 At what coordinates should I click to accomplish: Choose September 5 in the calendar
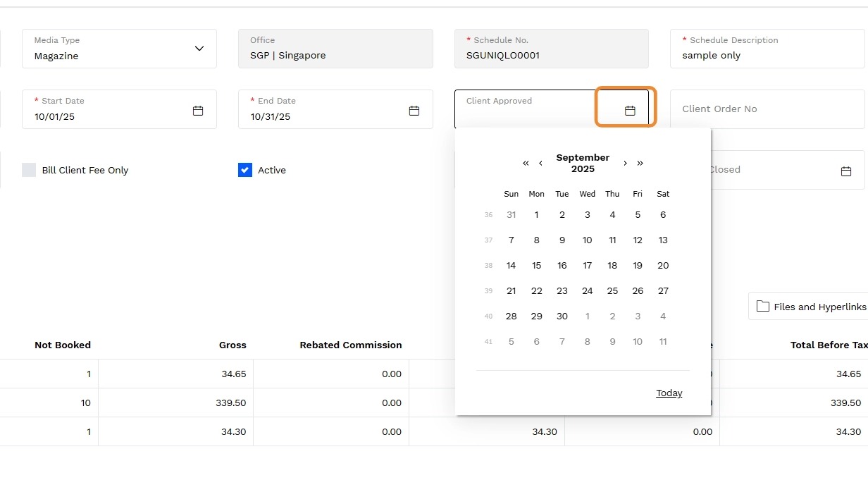(638, 215)
